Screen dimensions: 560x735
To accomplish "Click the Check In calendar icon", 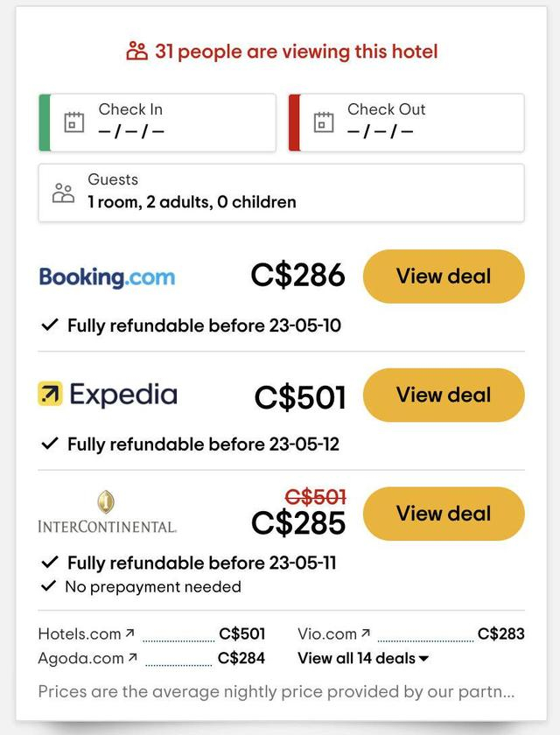I will tap(74, 122).
